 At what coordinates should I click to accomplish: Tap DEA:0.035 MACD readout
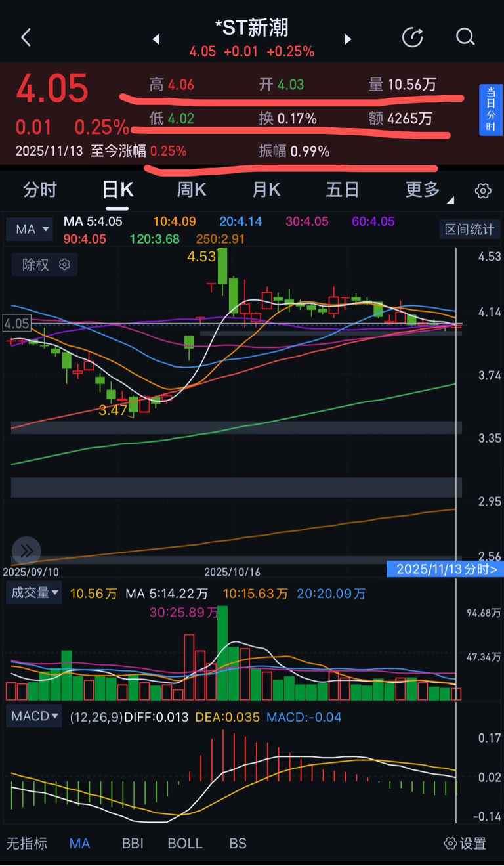(x=228, y=717)
